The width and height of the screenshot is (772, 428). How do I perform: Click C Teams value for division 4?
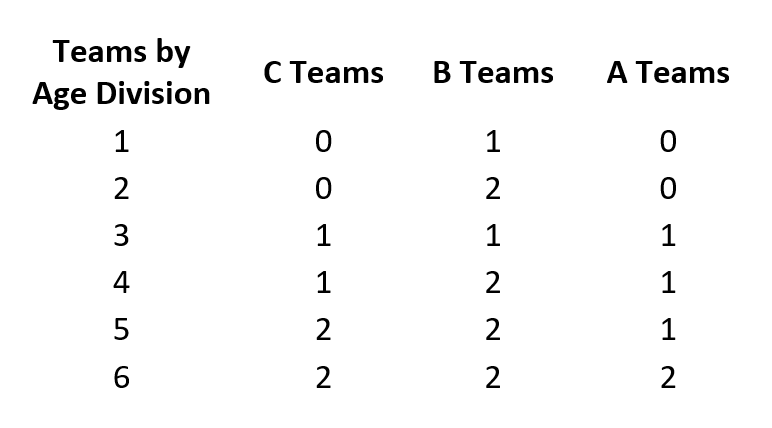323,283
